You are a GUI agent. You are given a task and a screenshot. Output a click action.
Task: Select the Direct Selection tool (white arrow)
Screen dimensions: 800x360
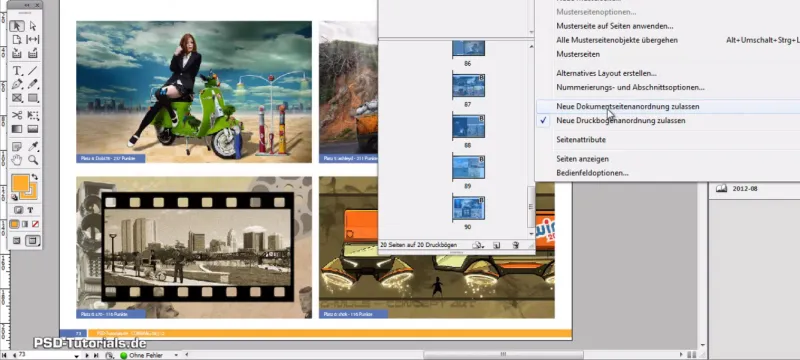point(33,26)
